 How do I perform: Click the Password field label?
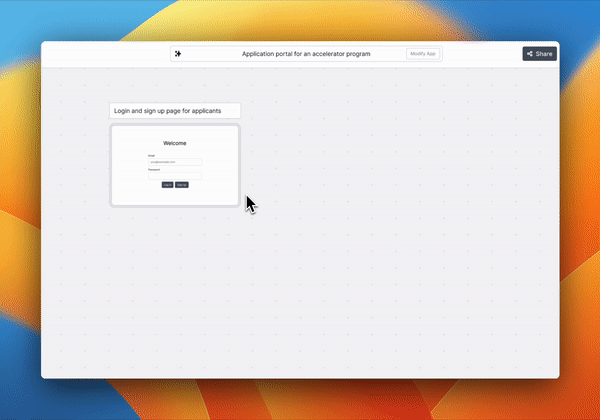coord(154,169)
